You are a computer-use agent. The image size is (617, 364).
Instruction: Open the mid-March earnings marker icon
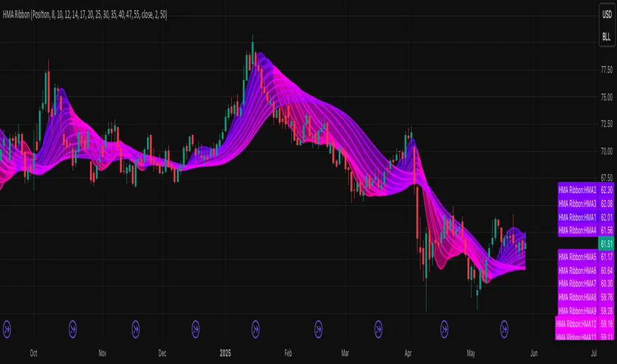click(x=378, y=329)
